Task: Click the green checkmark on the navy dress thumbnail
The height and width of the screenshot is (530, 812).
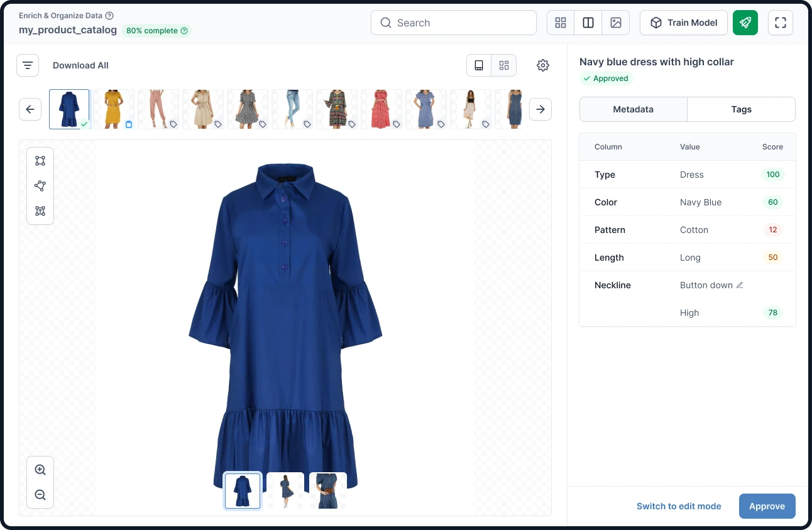Action: pos(84,124)
